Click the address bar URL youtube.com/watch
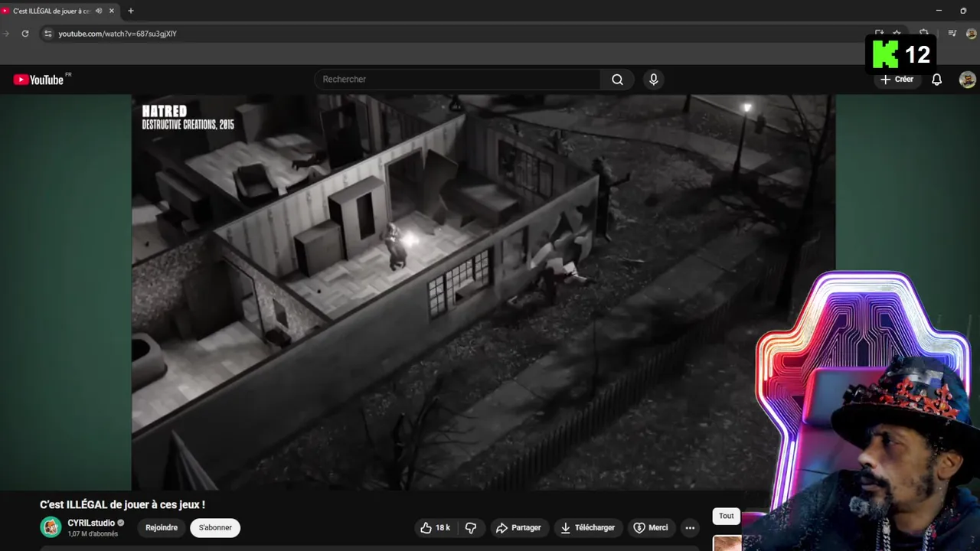This screenshot has height=551, width=980. click(x=118, y=34)
